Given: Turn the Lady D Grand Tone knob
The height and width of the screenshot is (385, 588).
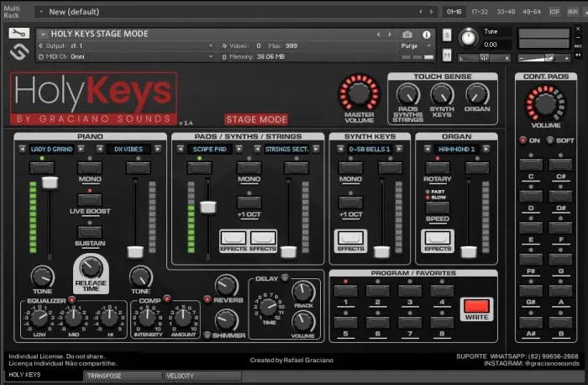Looking at the screenshot, I should tap(42, 277).
